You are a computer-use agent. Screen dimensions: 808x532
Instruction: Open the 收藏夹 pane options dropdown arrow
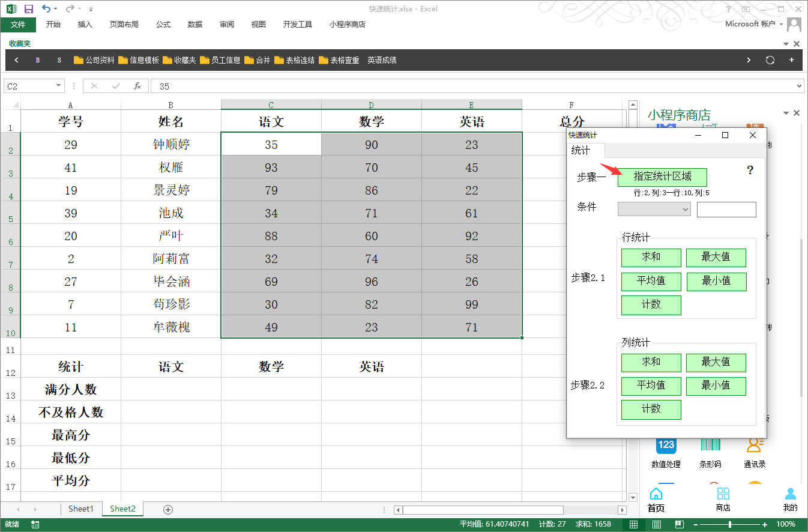786,44
